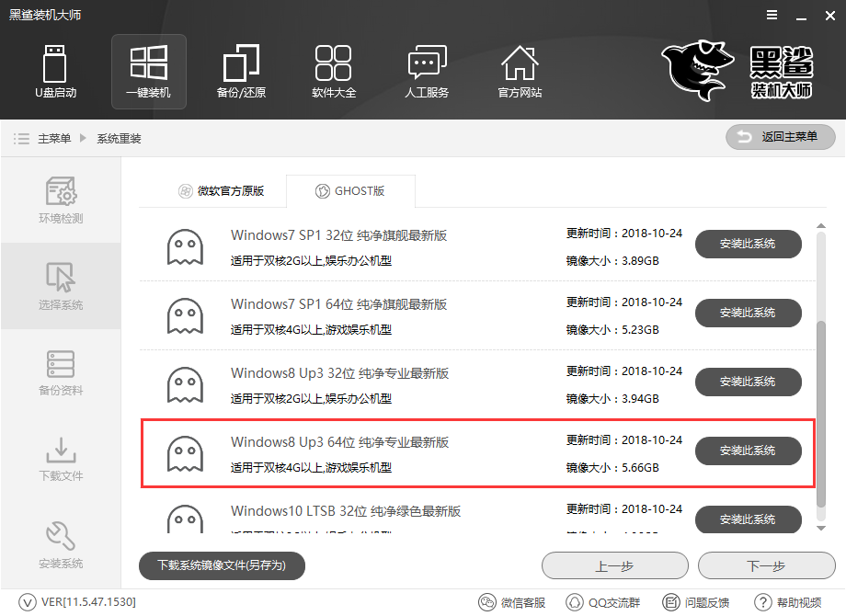
Task: Open the 一键装机 one-click install module
Action: click(x=148, y=72)
